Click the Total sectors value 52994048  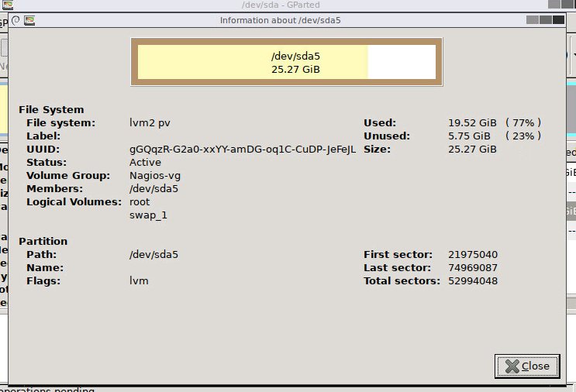click(x=472, y=281)
